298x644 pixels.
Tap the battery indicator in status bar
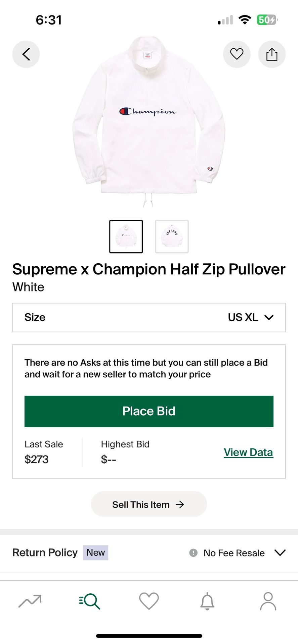(267, 20)
